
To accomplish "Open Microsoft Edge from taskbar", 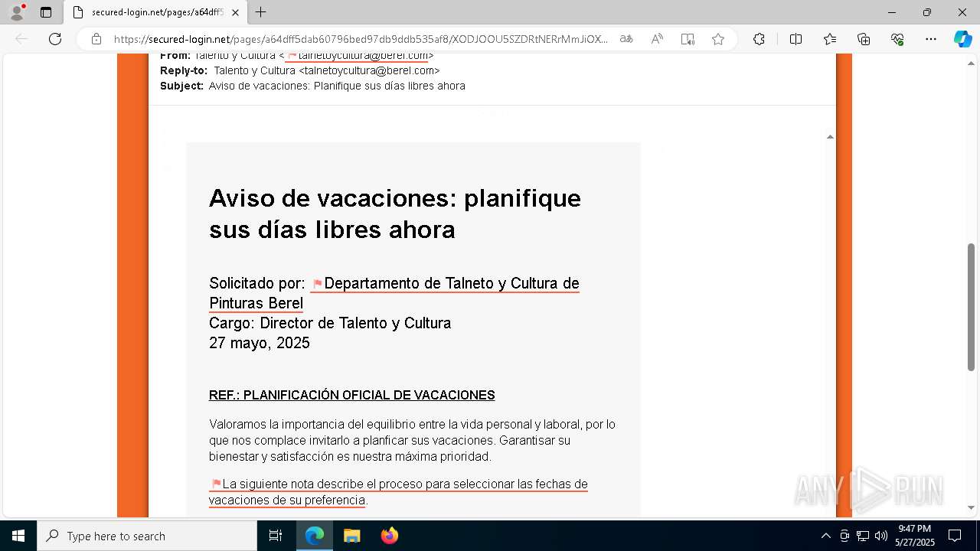I will pos(315,536).
